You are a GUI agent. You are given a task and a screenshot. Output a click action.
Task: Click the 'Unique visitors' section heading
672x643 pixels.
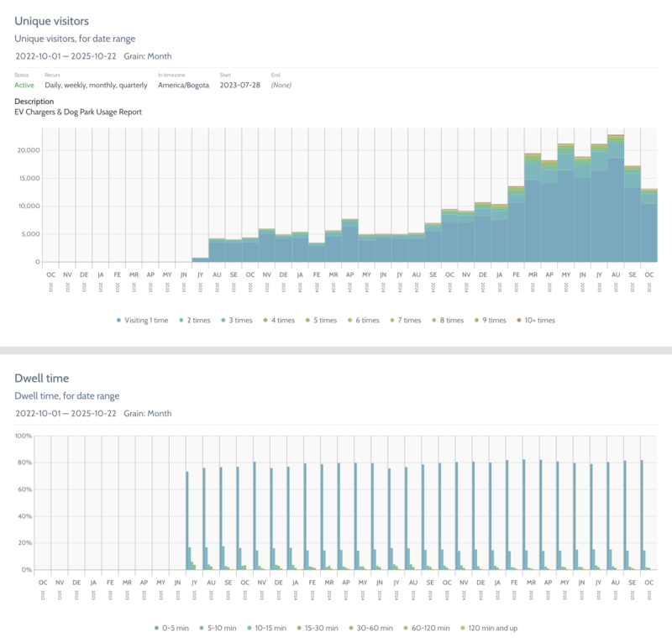pos(52,20)
